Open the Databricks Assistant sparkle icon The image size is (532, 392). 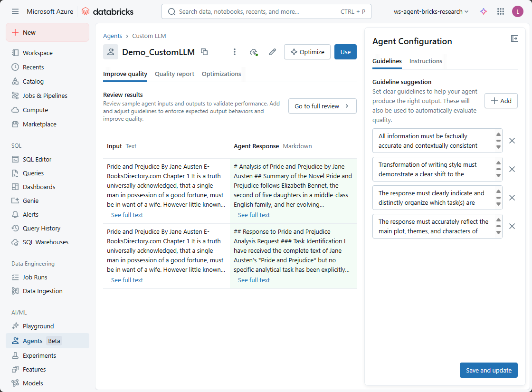(484, 11)
